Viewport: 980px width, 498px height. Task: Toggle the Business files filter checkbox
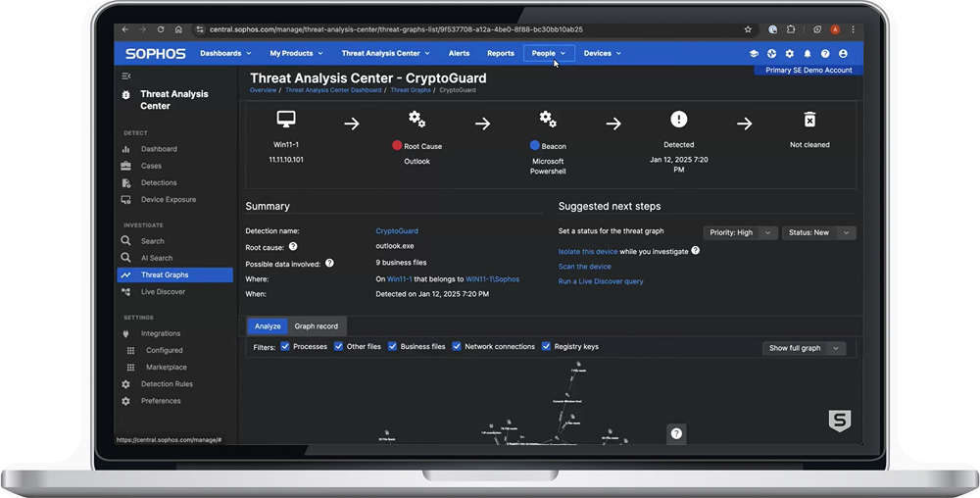392,346
